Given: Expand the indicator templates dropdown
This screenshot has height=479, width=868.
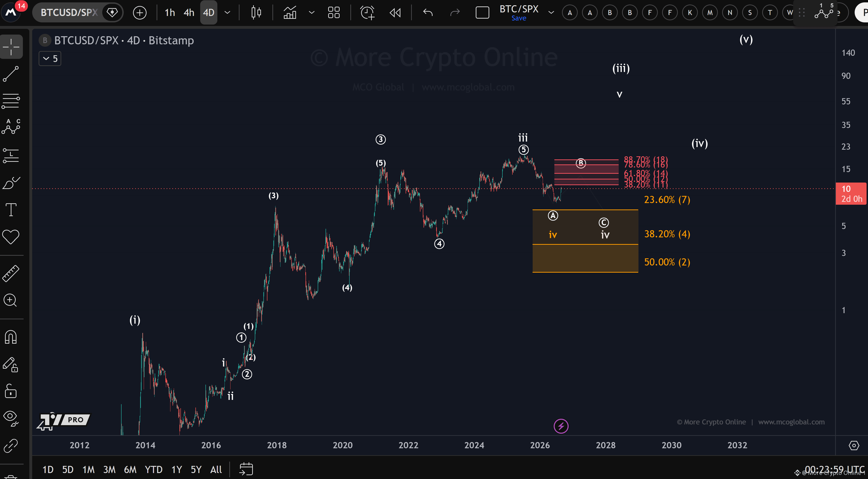Looking at the screenshot, I should (x=312, y=13).
